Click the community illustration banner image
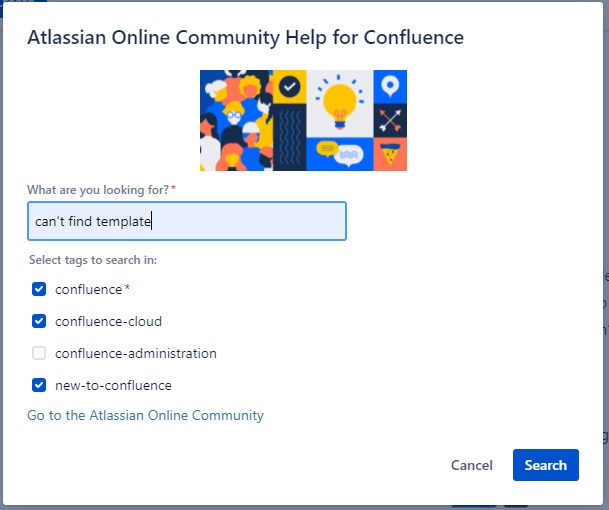The height and width of the screenshot is (510, 609). [303, 120]
